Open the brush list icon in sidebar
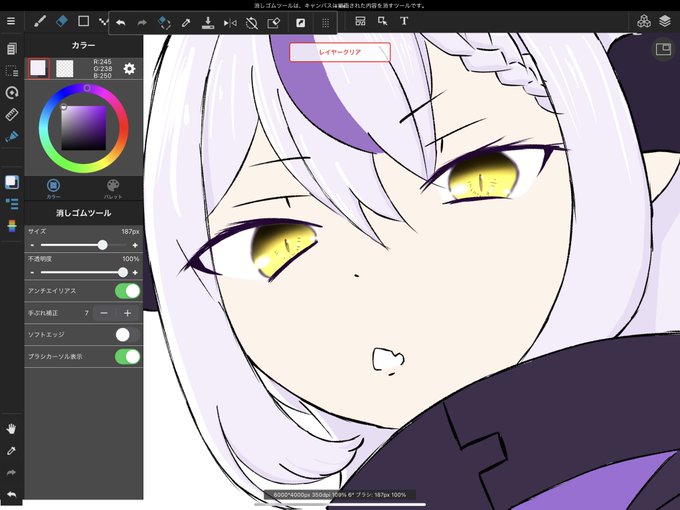The height and width of the screenshot is (510, 680). point(12,204)
